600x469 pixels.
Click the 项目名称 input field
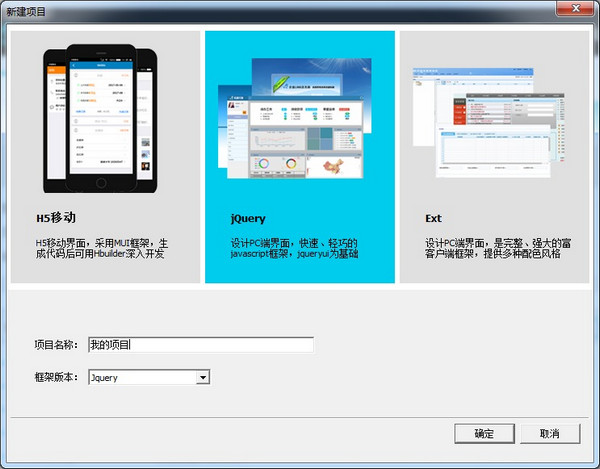point(201,345)
